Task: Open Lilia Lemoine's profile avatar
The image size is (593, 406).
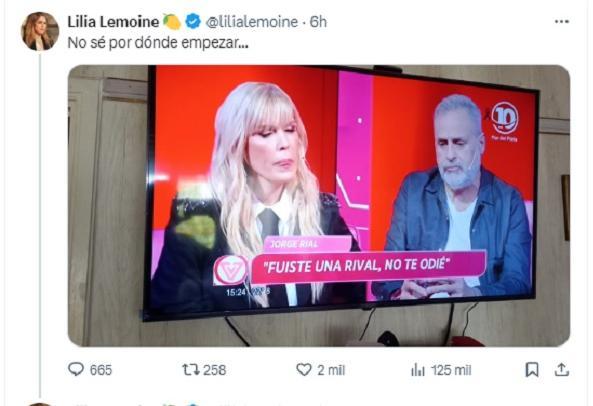Action: 40,31
